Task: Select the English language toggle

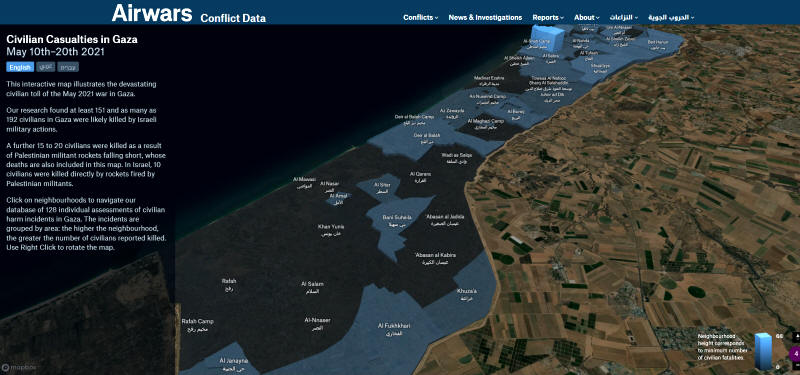Action: [x=20, y=67]
